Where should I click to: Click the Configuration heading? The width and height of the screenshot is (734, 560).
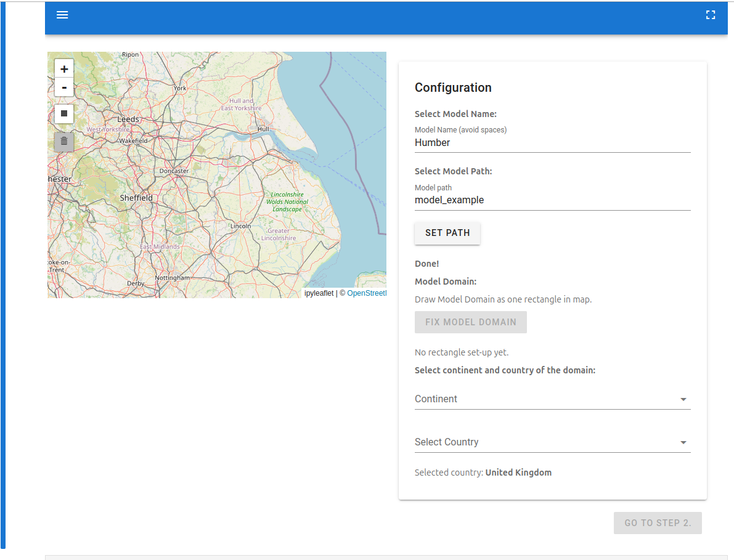(453, 87)
